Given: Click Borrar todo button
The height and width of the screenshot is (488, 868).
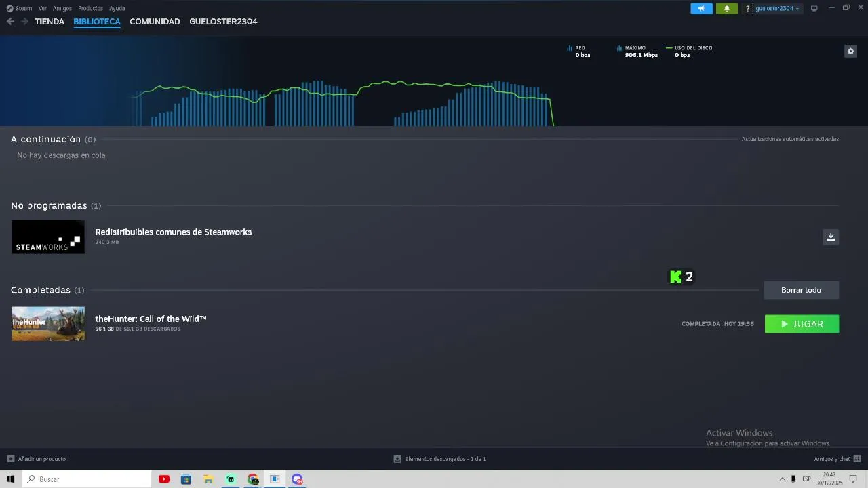Looking at the screenshot, I should pos(801,290).
